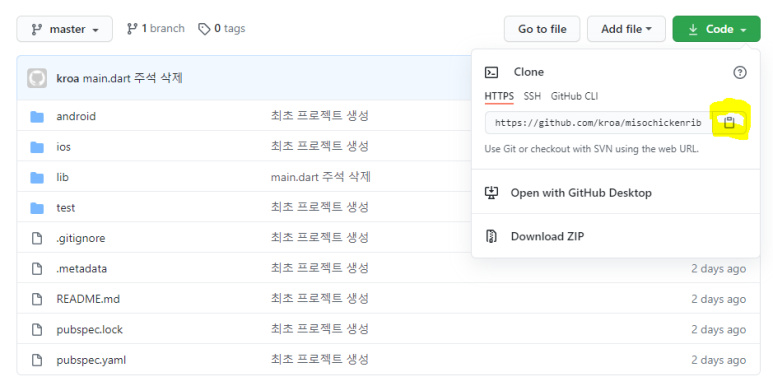
Task: Click the .metadata file icon
Action: coord(37,269)
